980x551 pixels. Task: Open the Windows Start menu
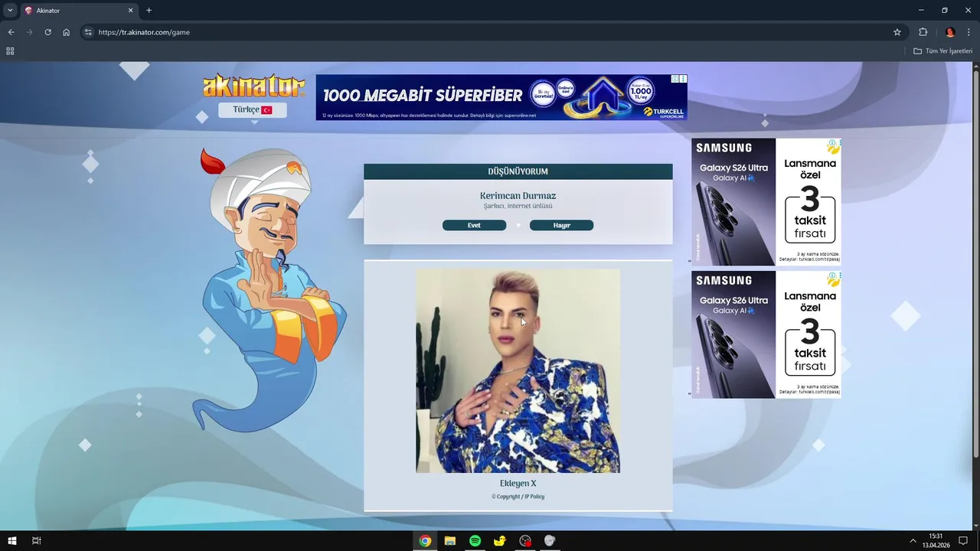point(12,540)
